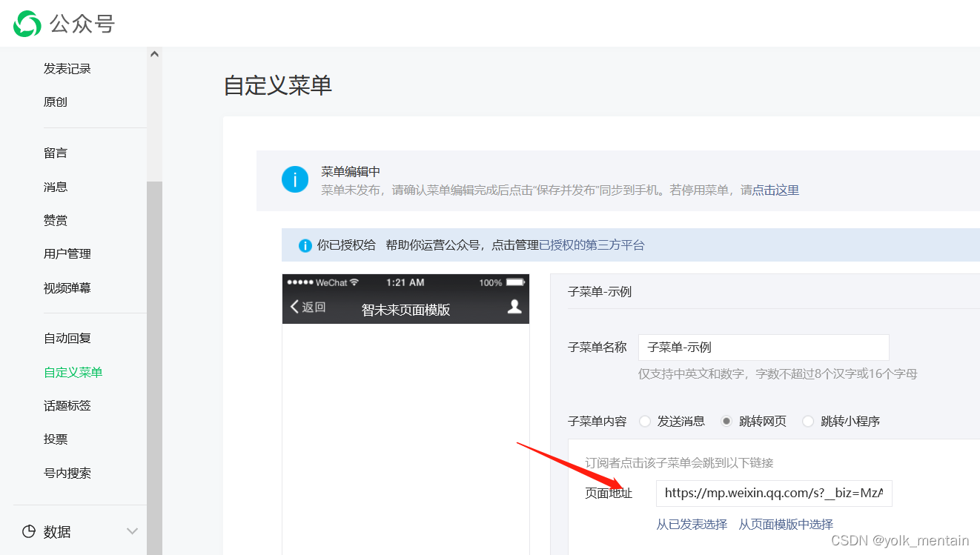Click the 点击这里 link to disable menu
980x555 pixels.
(x=776, y=190)
